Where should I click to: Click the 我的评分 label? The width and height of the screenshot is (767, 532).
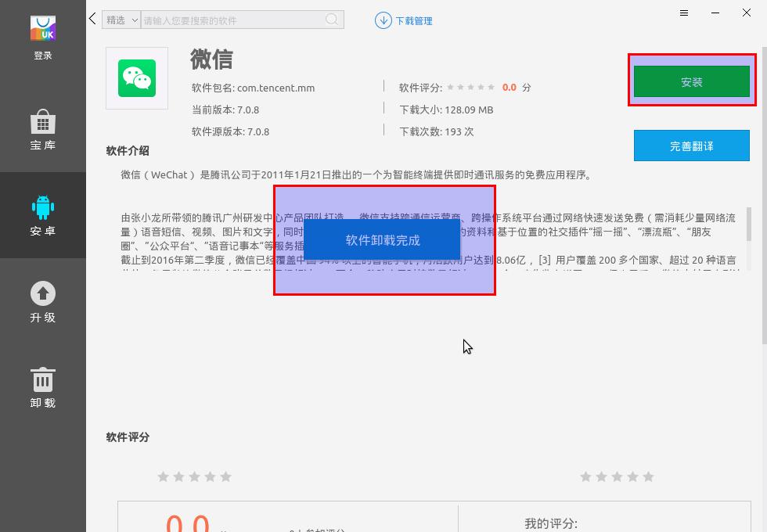[551, 523]
